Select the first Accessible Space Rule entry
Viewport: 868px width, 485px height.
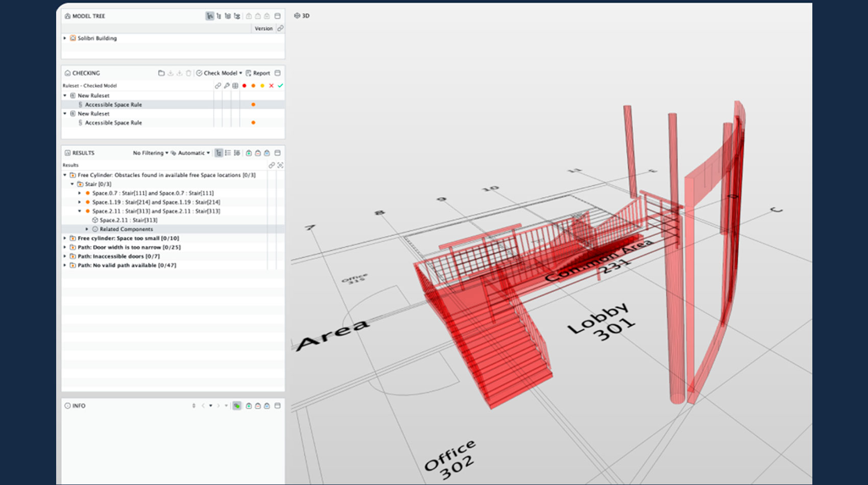point(113,105)
